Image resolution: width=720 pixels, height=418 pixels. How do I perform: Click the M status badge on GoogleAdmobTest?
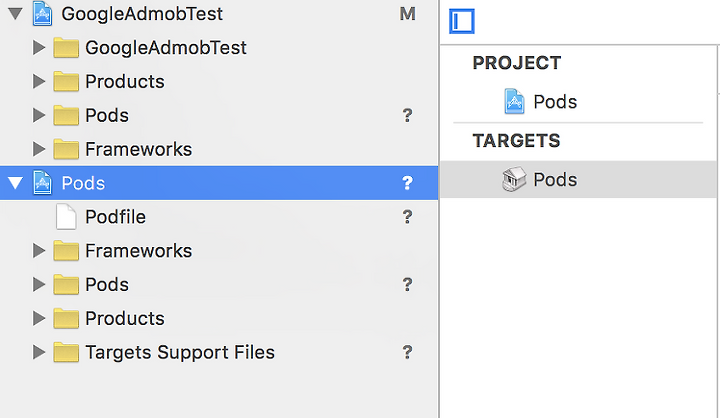(x=407, y=14)
